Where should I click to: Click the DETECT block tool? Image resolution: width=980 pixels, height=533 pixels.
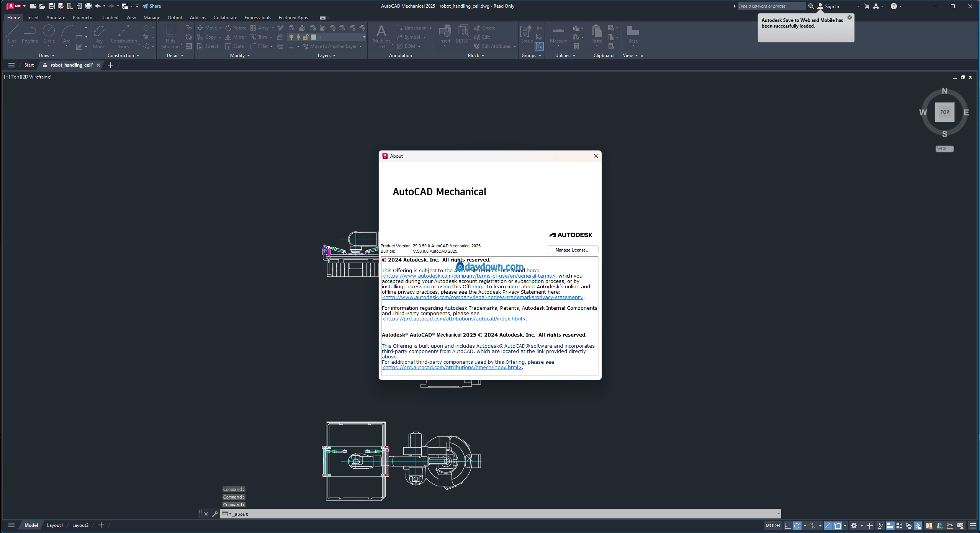(463, 34)
